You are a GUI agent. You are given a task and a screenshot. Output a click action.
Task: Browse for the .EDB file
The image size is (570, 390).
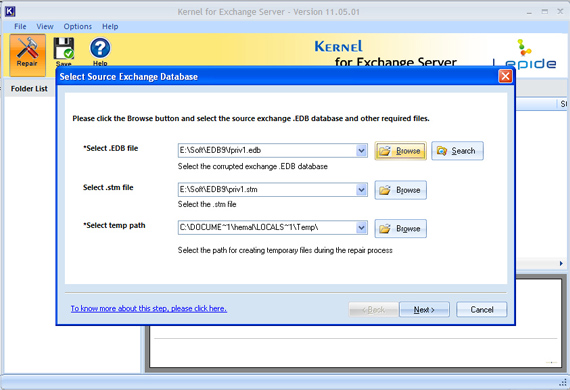point(401,151)
